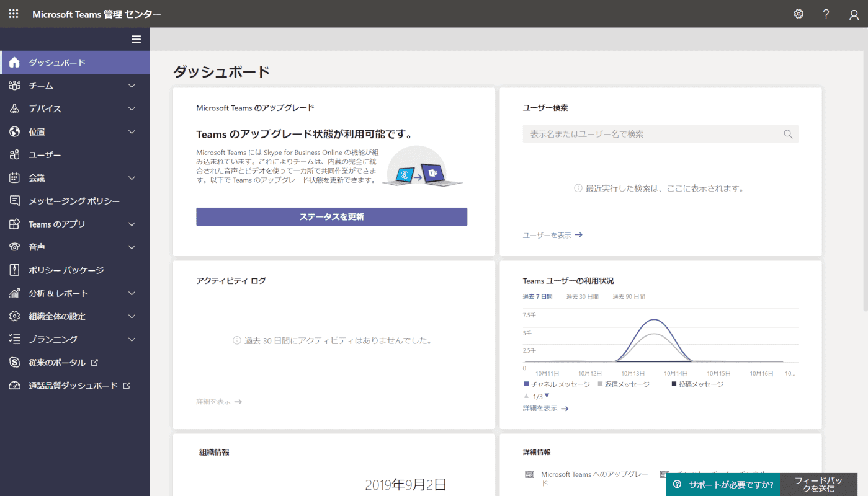Expand the 会議 menu chevron
This screenshot has width=868, height=496.
pos(132,178)
